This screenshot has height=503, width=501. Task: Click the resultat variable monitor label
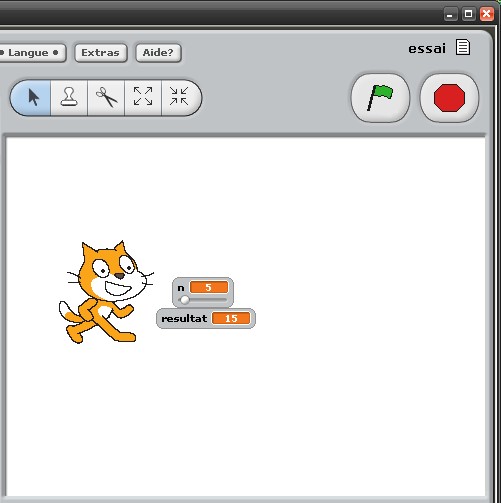click(184, 319)
